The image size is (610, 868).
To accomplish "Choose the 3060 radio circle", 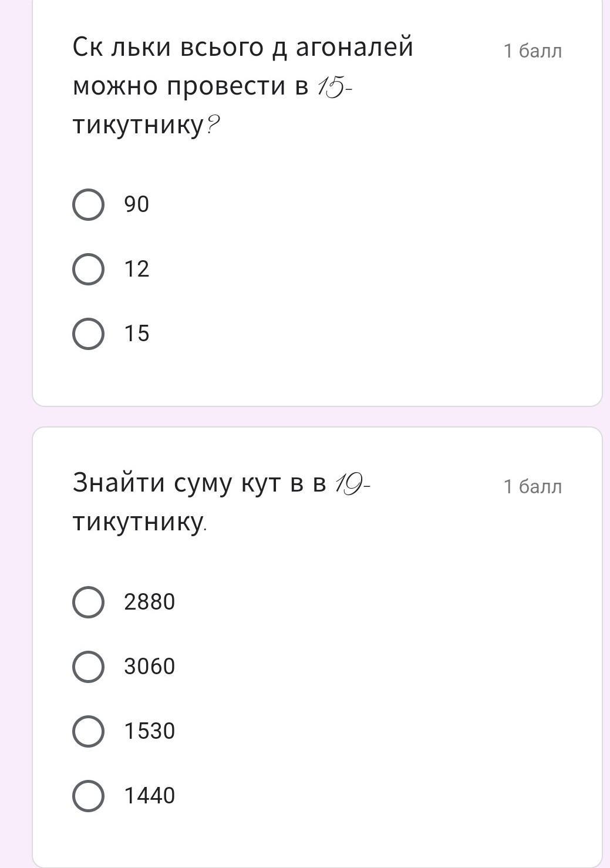I will tap(89, 667).
